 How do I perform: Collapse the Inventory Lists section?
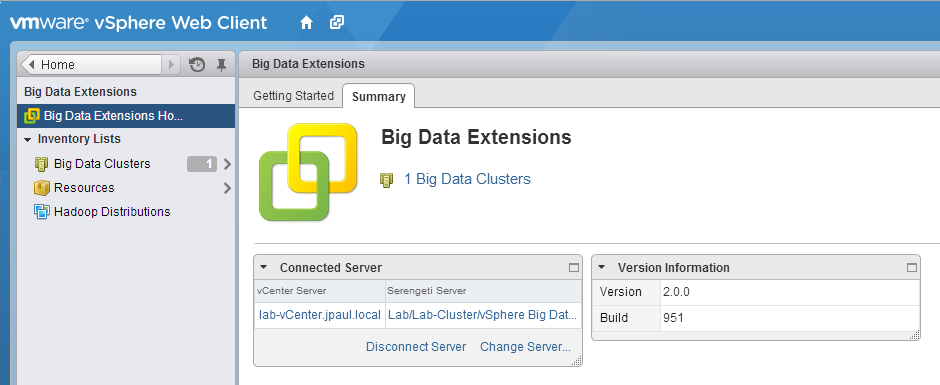click(x=27, y=139)
